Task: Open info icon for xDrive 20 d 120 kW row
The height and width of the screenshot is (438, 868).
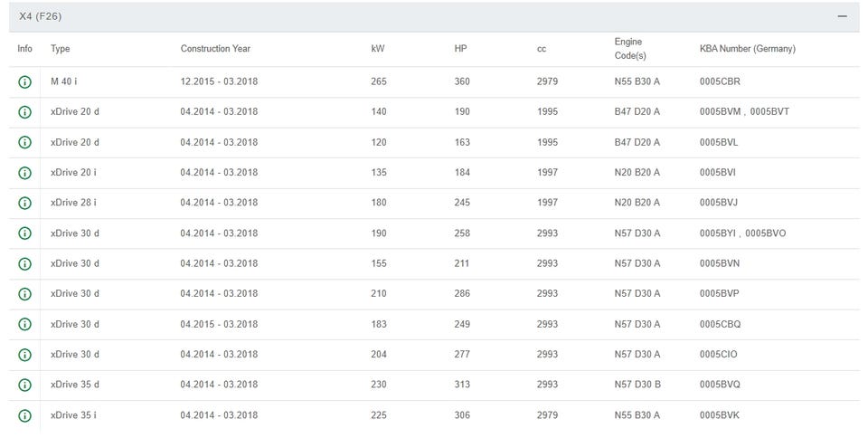Action: coord(25,142)
